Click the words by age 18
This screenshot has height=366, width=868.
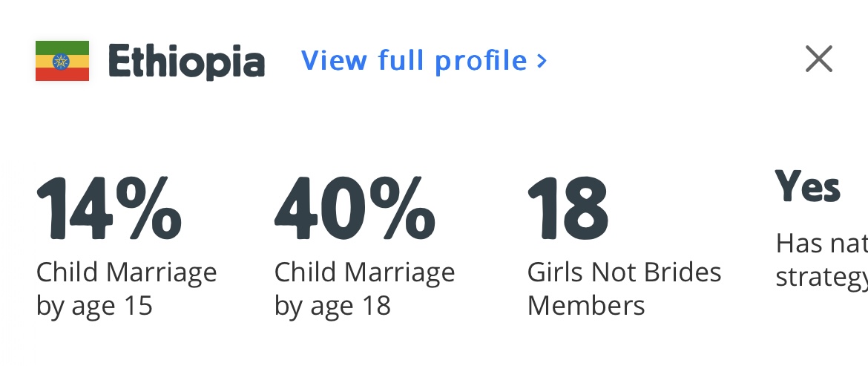point(332,305)
